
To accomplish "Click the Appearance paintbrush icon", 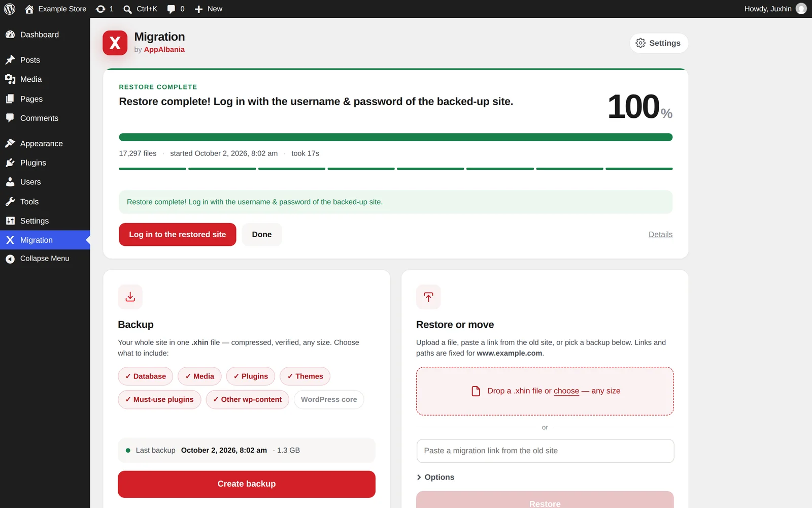I will [10, 144].
